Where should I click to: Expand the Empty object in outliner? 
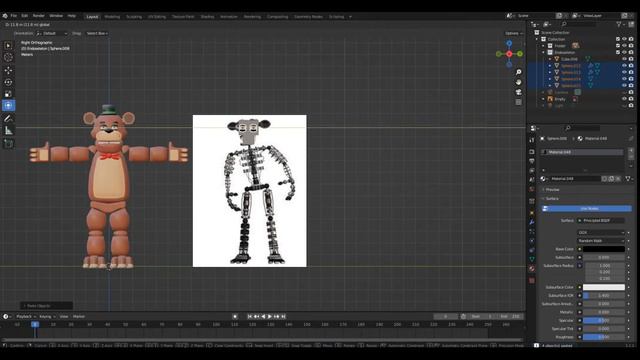[x=544, y=99]
